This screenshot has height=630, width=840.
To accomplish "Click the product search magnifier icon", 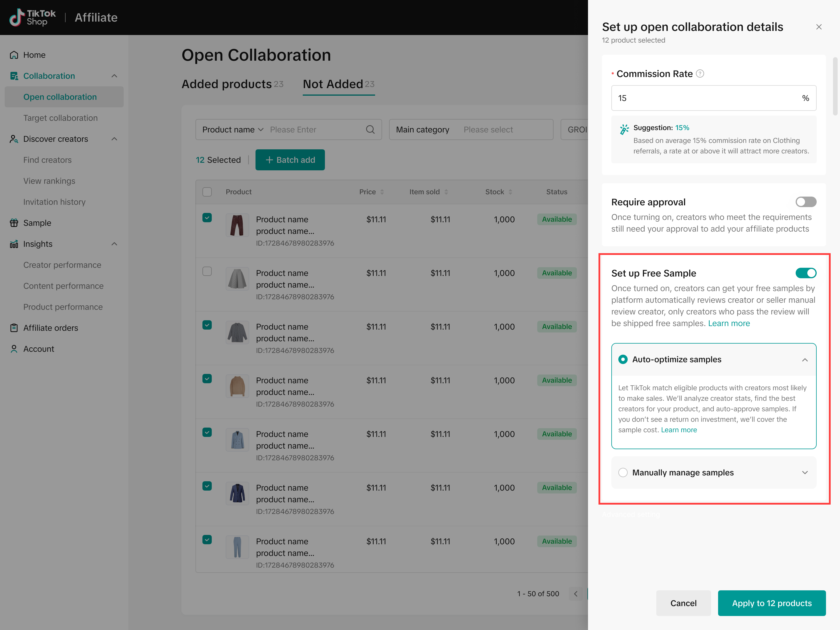I will (370, 129).
